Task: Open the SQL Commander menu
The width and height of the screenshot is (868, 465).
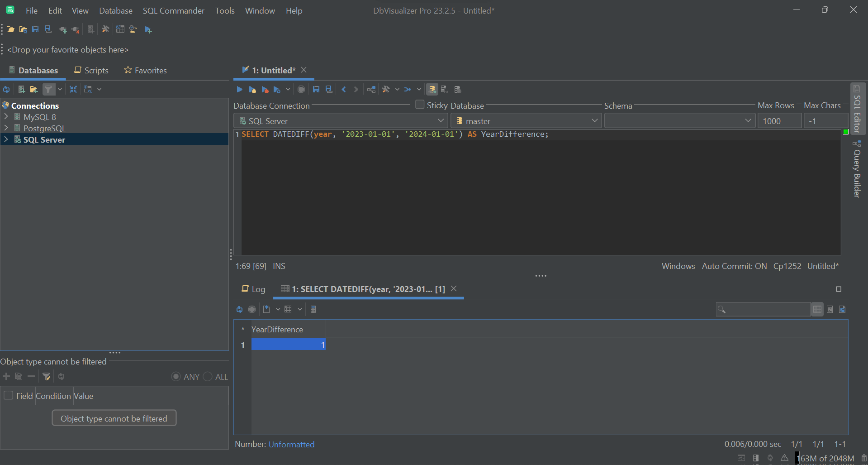Action: click(173, 10)
